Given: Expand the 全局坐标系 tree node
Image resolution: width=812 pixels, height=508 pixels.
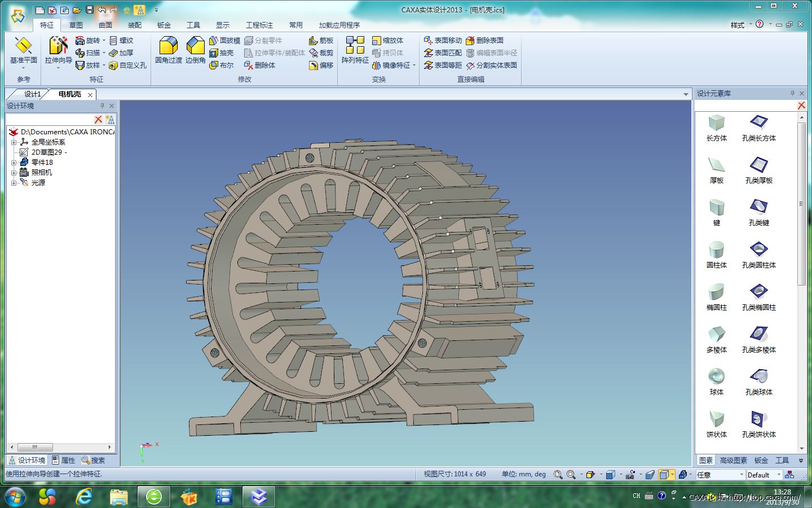Looking at the screenshot, I should click(x=14, y=142).
